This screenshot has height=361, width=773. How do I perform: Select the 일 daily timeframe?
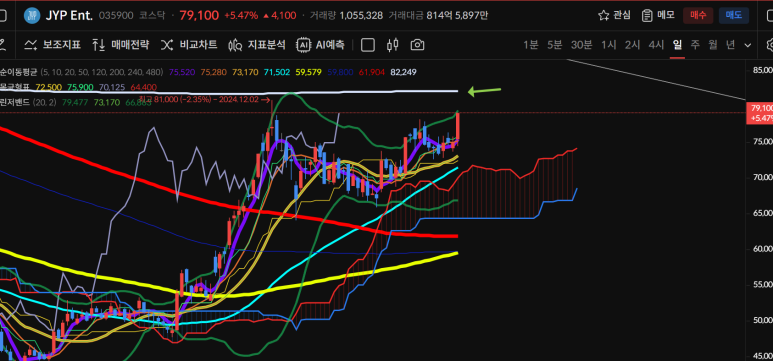[x=677, y=45]
